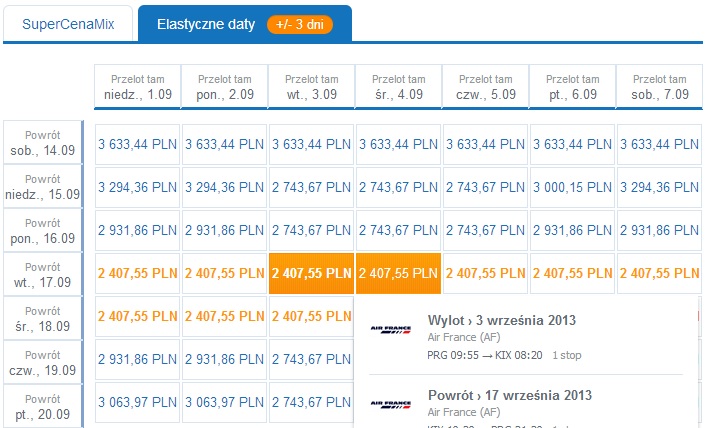Select the highlighted 2 407,55 PLN cell for wt. 3.09
707x428 pixels.
(312, 273)
